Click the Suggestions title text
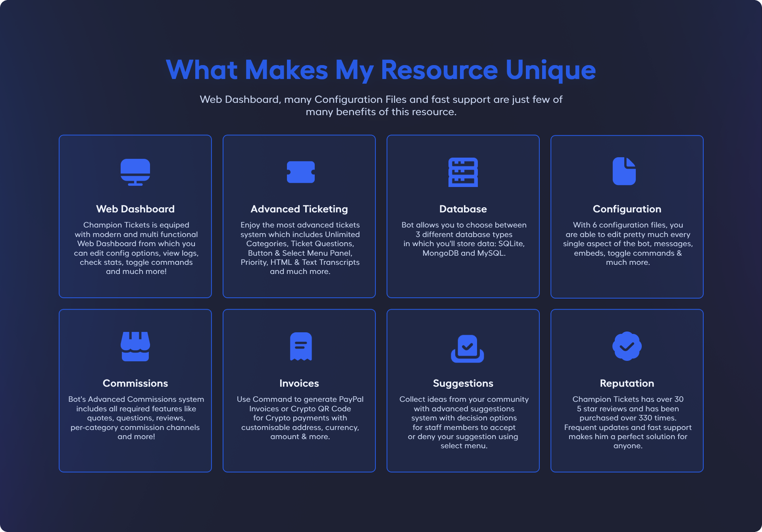Viewport: 762px width, 532px height. [463, 383]
